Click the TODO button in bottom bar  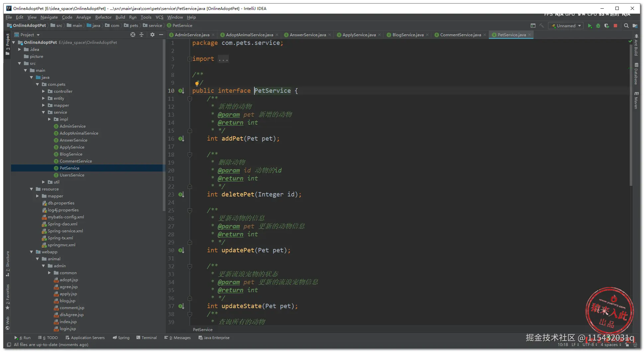coord(48,338)
